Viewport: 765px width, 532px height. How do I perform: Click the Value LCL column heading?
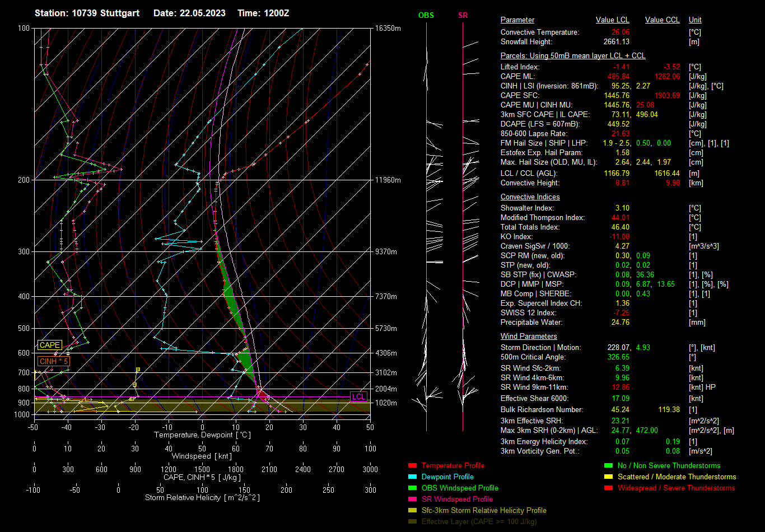613,20
